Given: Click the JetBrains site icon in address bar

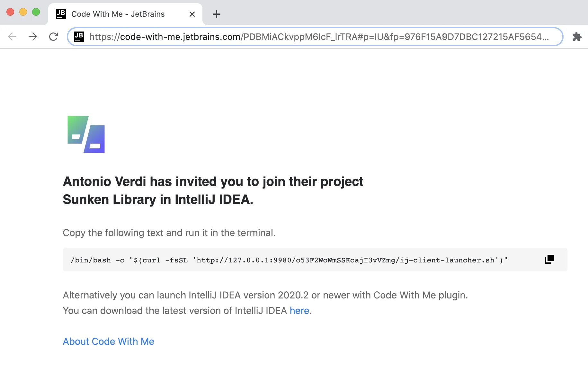Looking at the screenshot, I should (79, 36).
